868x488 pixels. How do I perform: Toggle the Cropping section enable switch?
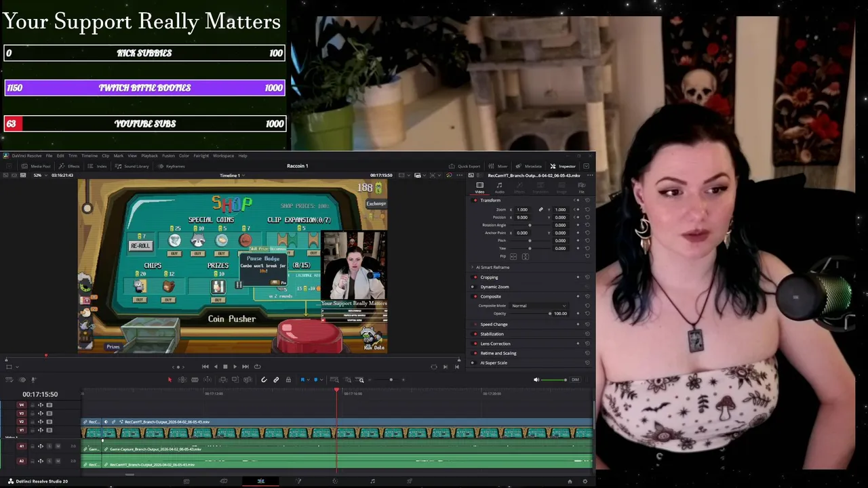click(x=475, y=277)
